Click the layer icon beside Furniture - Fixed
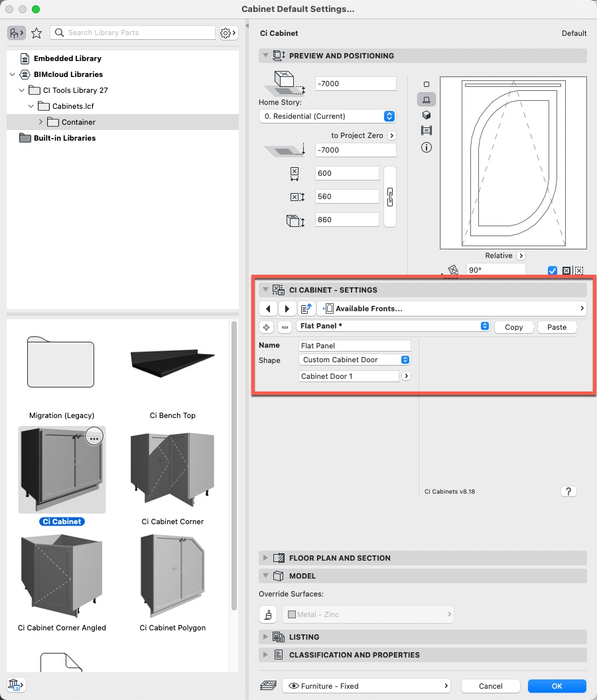This screenshot has height=700, width=597. click(268, 685)
